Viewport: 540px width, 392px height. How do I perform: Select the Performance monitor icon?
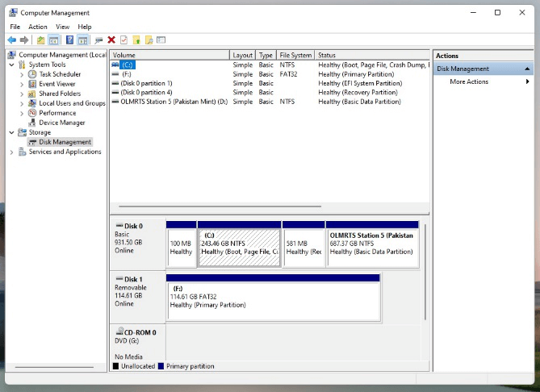click(32, 113)
